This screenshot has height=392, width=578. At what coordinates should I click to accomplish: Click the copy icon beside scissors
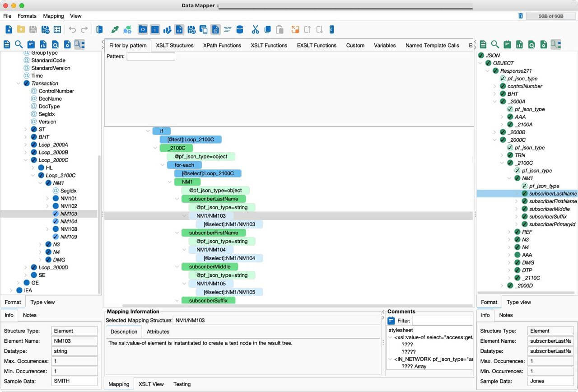[x=267, y=29]
